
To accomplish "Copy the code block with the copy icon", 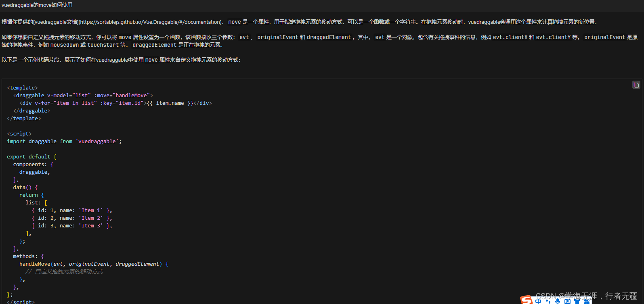I will tap(636, 85).
